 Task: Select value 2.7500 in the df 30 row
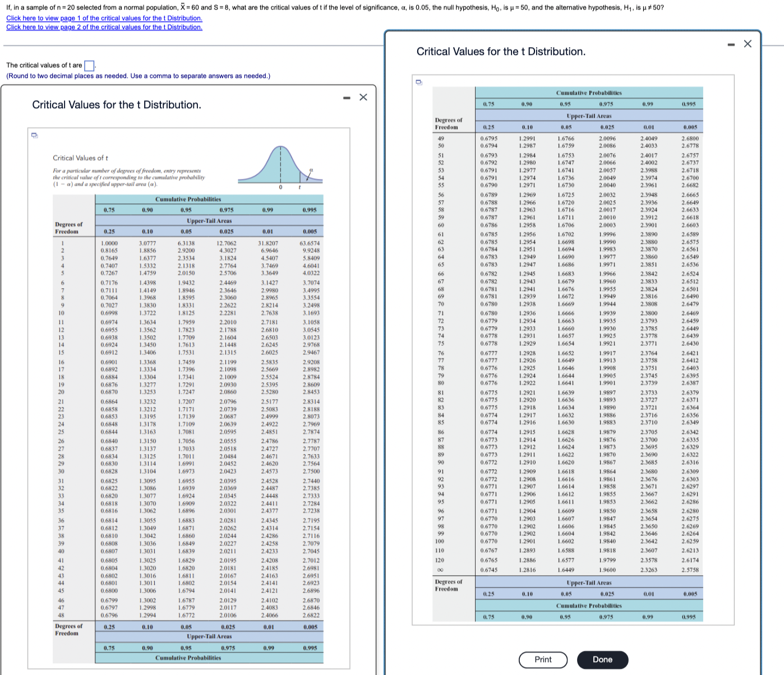point(311,471)
